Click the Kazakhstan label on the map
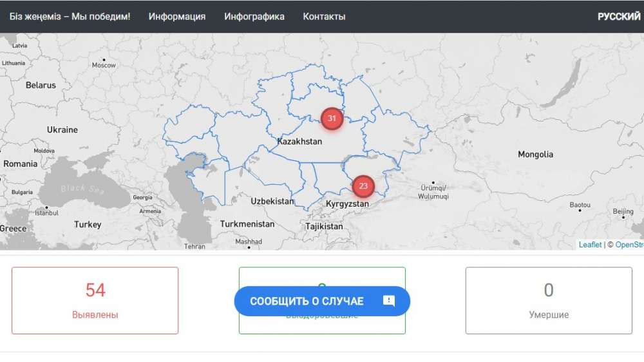The height and width of the screenshot is (362, 644). tap(299, 141)
